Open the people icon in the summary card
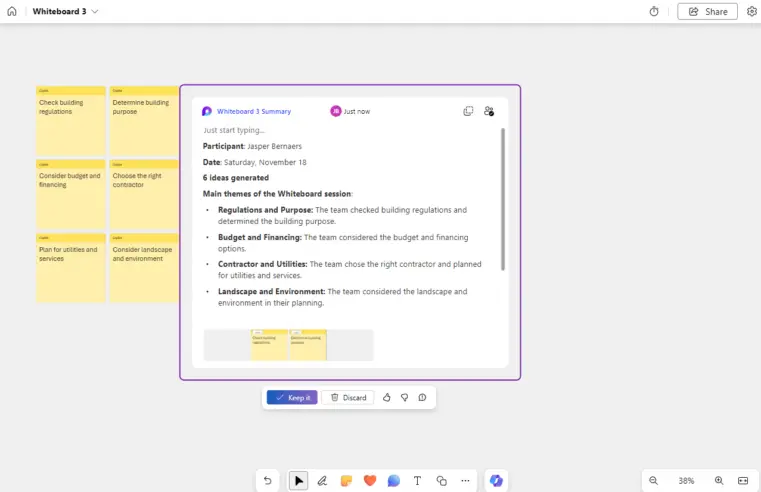Screen dimensions: 761x492 (489, 111)
